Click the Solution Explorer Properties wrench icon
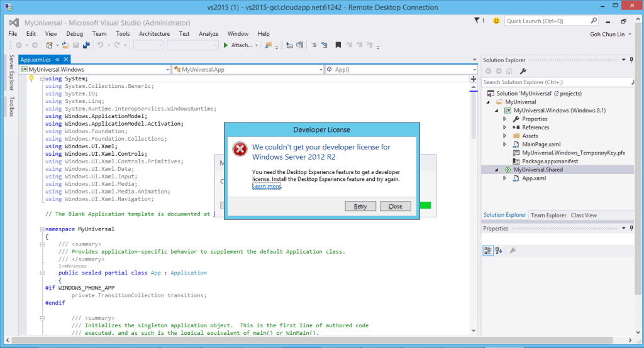 pos(523,71)
